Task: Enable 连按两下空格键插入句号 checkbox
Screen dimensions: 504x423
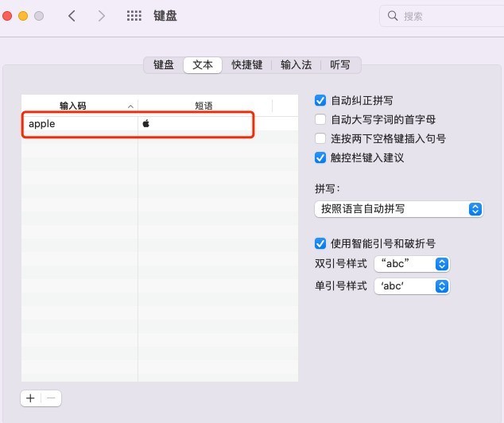Action: coord(320,138)
